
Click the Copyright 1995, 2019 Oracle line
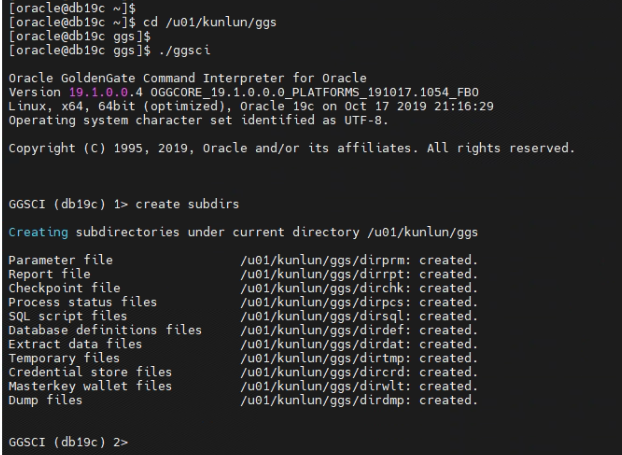pyautogui.click(x=292, y=148)
